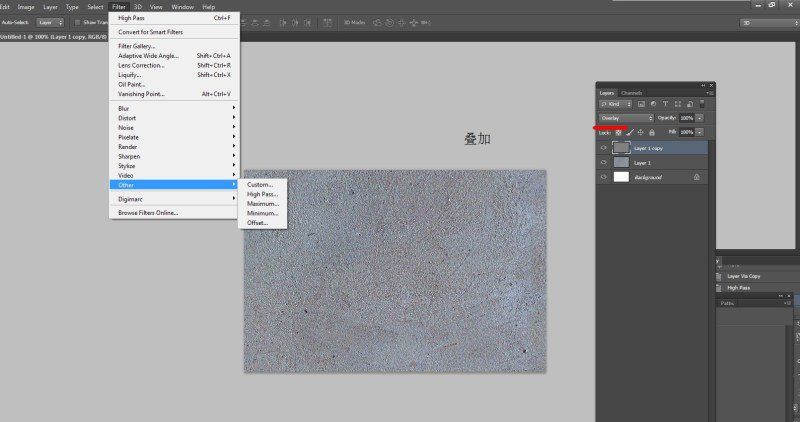Open Adaptive Wide Angle... filter

[174, 56]
